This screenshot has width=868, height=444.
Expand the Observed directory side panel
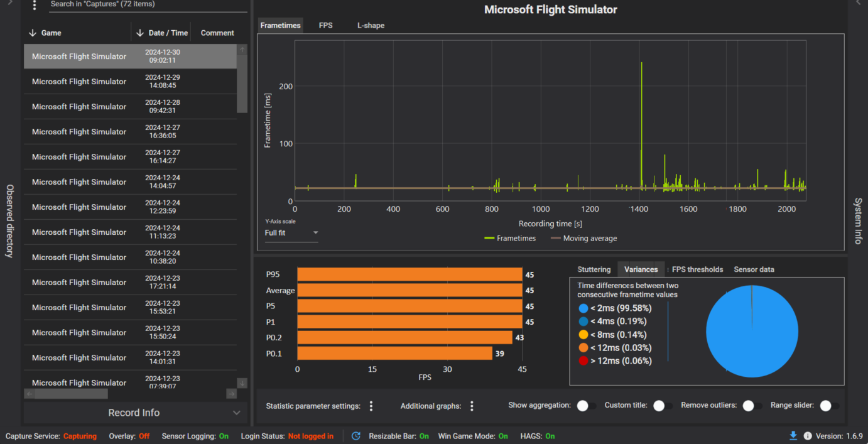(9, 220)
